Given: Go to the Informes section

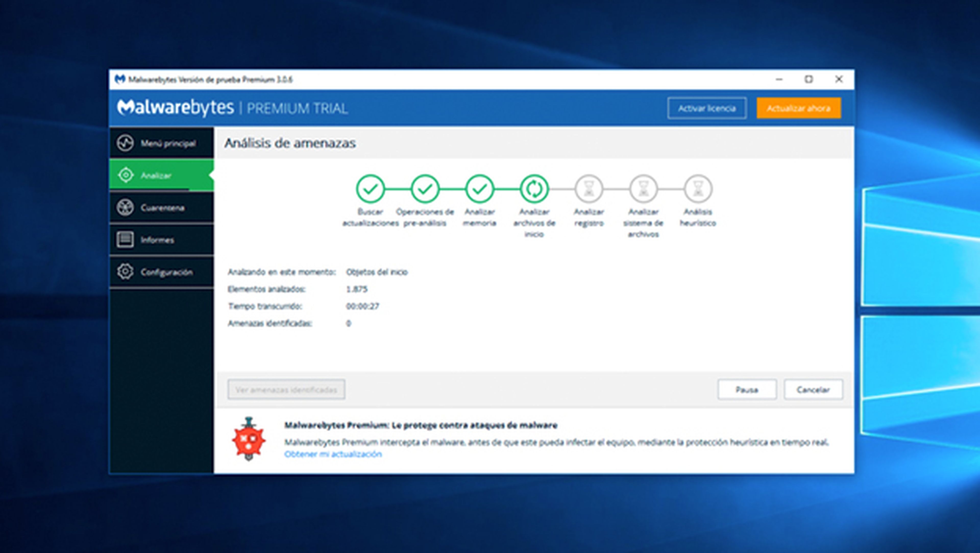Looking at the screenshot, I should click(161, 240).
